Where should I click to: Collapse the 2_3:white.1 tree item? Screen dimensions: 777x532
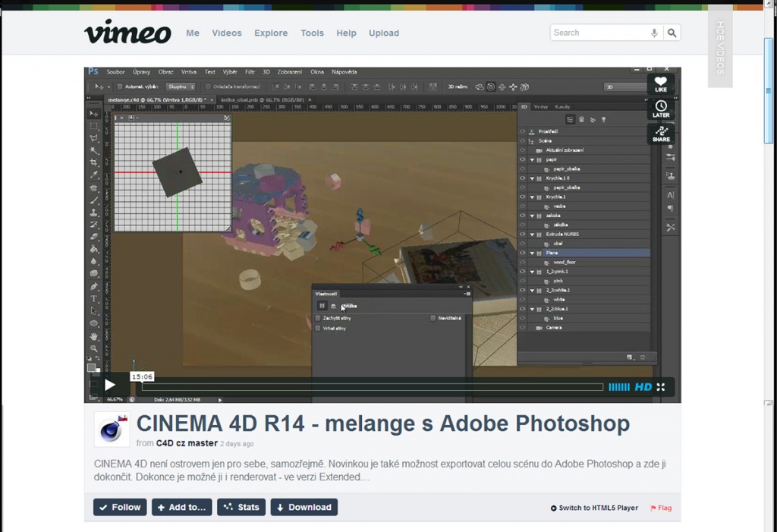[x=532, y=291]
